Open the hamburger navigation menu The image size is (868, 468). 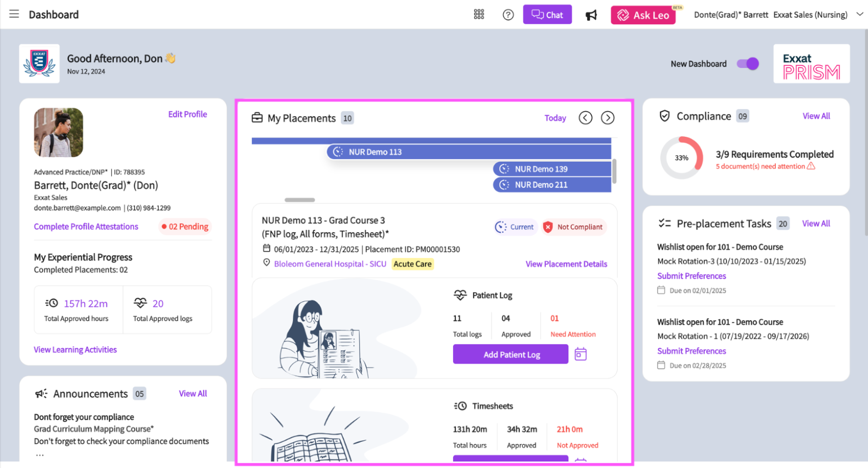[x=14, y=14]
